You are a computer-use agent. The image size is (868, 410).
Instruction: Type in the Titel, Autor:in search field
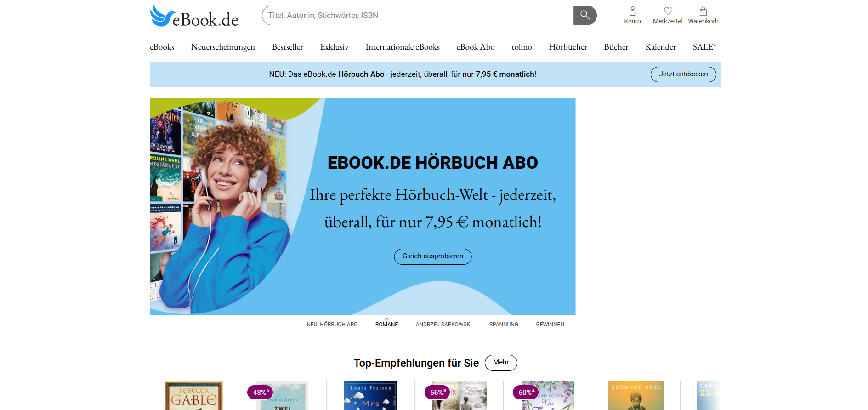coord(417,16)
